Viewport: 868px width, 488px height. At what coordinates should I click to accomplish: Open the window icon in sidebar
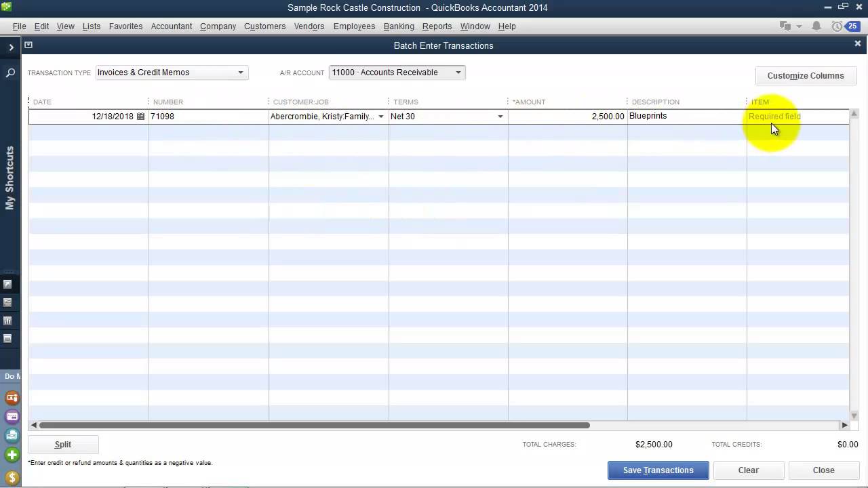click(x=7, y=338)
